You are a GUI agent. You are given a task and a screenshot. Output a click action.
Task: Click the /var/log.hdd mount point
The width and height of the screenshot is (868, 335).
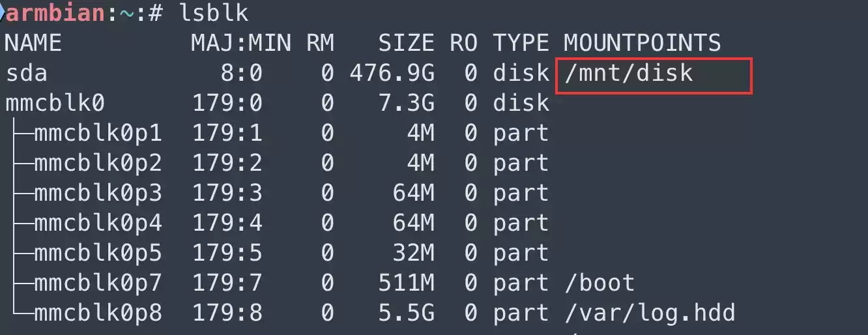[649, 313]
